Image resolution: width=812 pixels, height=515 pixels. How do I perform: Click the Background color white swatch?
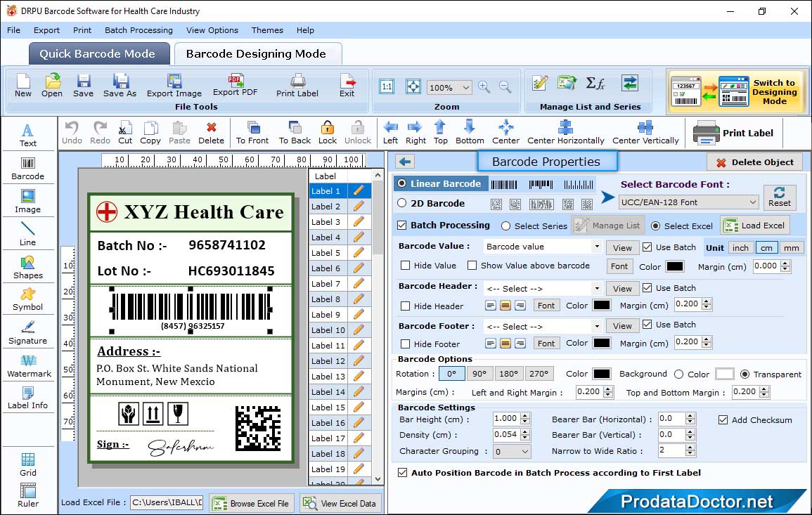(x=725, y=374)
